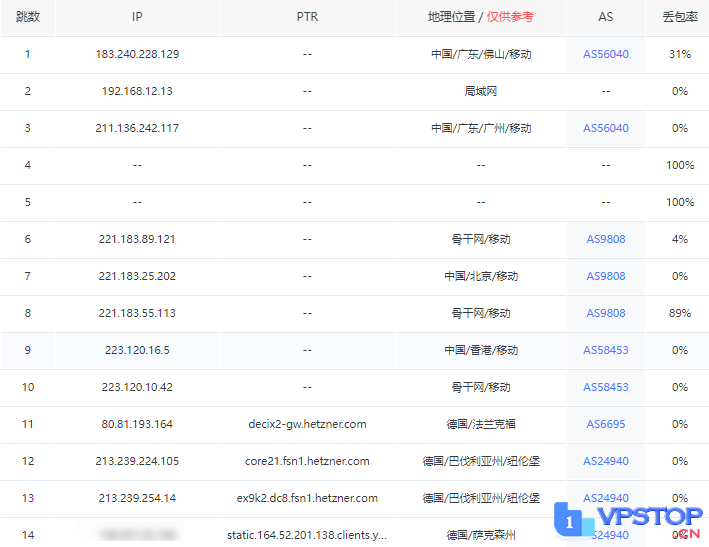Select the IP address 183.240.228.129
Image resolution: width=709 pixels, height=547 pixels.
[x=137, y=54]
